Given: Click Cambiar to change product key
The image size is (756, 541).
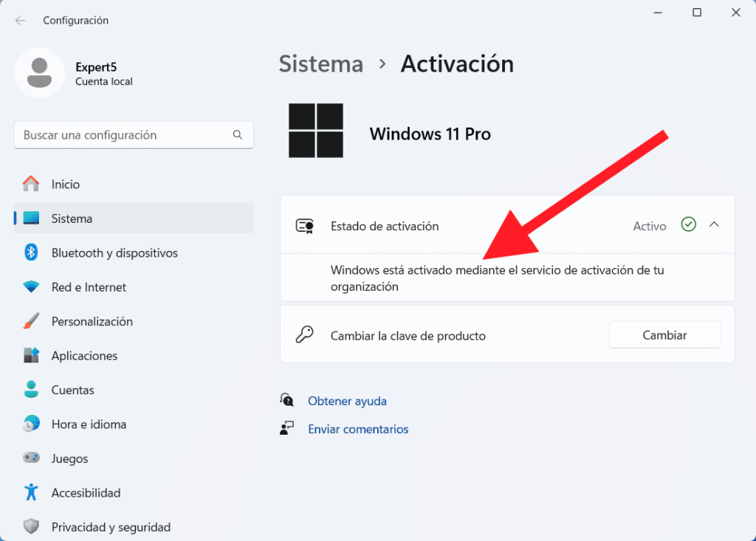Looking at the screenshot, I should (x=664, y=334).
